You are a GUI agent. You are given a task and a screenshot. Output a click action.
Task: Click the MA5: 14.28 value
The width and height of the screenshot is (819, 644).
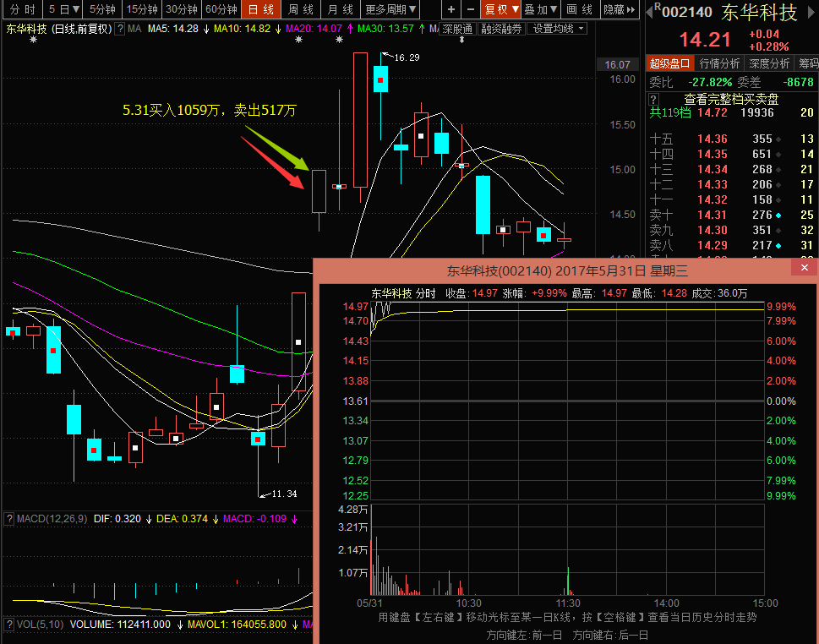tap(173, 29)
